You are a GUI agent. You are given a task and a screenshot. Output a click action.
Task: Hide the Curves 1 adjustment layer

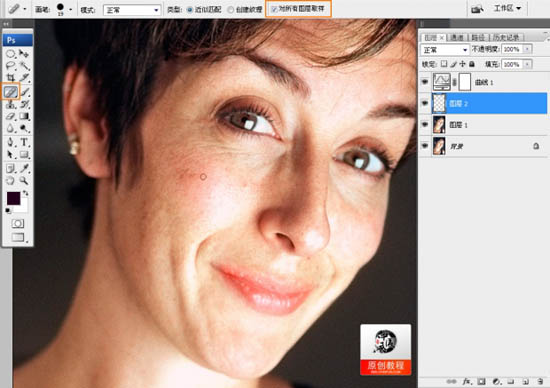[x=425, y=82]
